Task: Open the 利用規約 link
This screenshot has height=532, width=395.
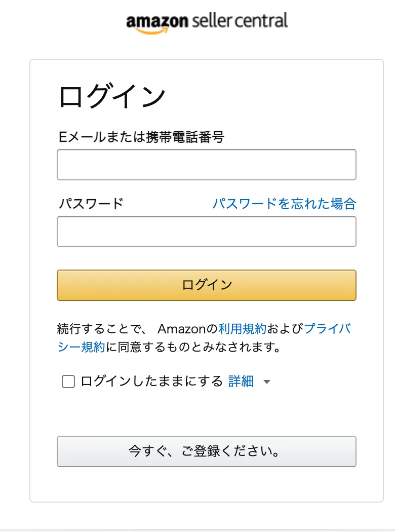Action: click(x=243, y=329)
